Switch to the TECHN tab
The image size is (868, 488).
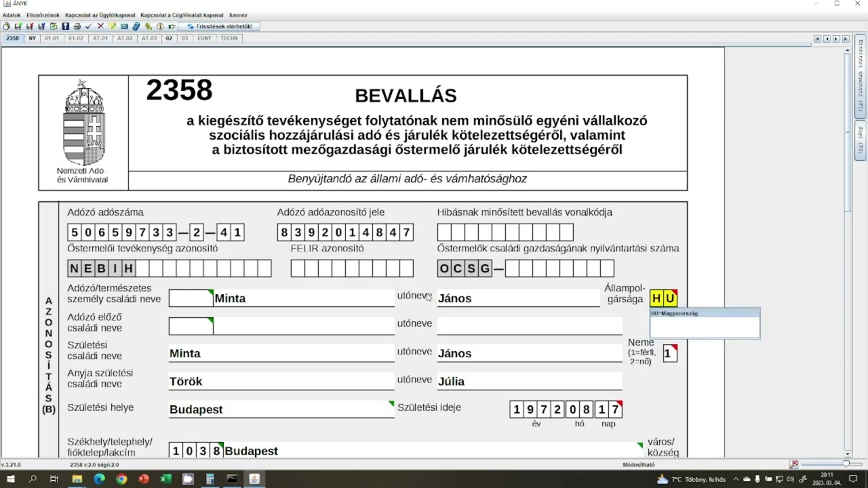point(229,39)
